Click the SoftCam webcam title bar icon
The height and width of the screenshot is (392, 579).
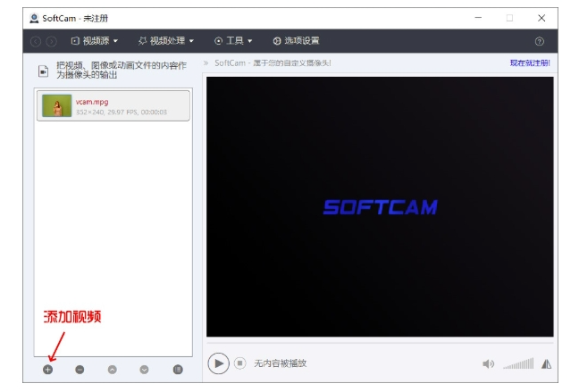point(34,18)
